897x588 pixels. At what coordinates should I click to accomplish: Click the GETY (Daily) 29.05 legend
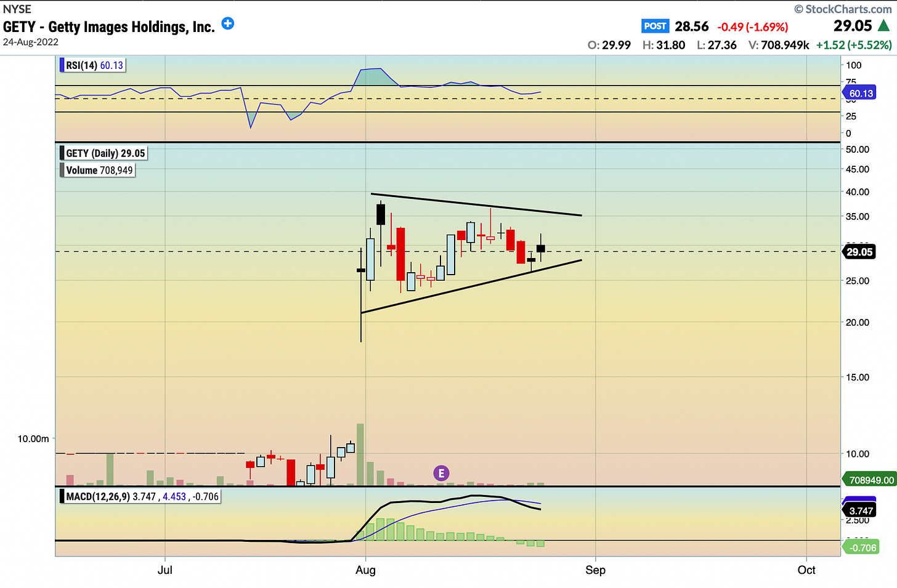(103, 153)
